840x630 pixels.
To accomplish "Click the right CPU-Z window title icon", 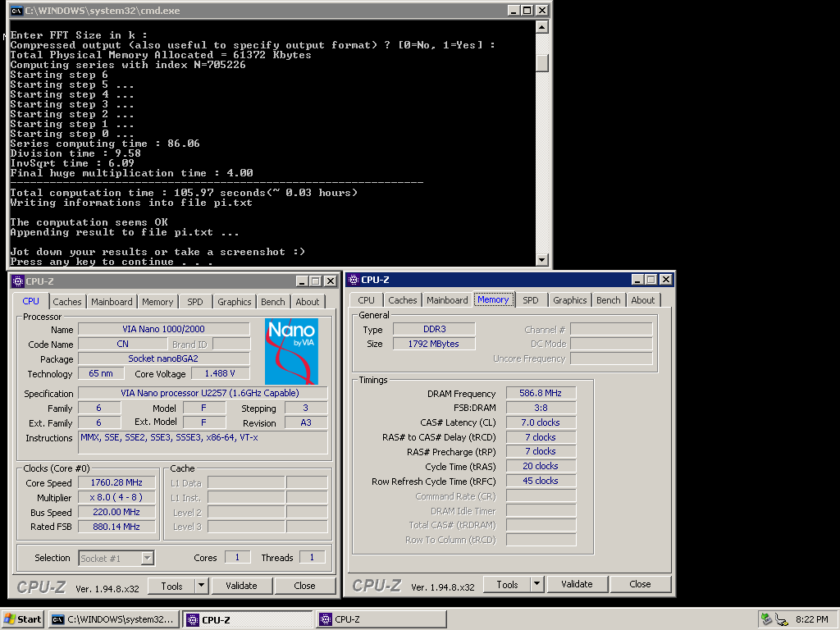I will (354, 280).
